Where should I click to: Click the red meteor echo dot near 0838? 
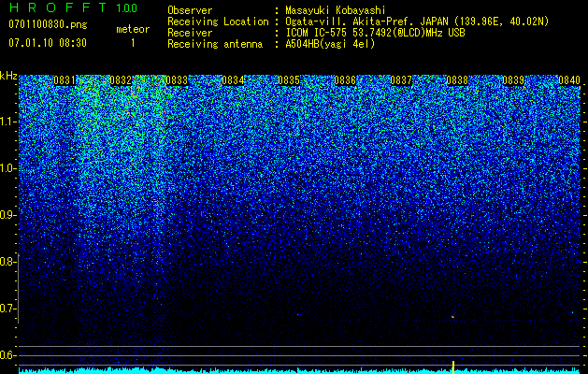click(453, 317)
